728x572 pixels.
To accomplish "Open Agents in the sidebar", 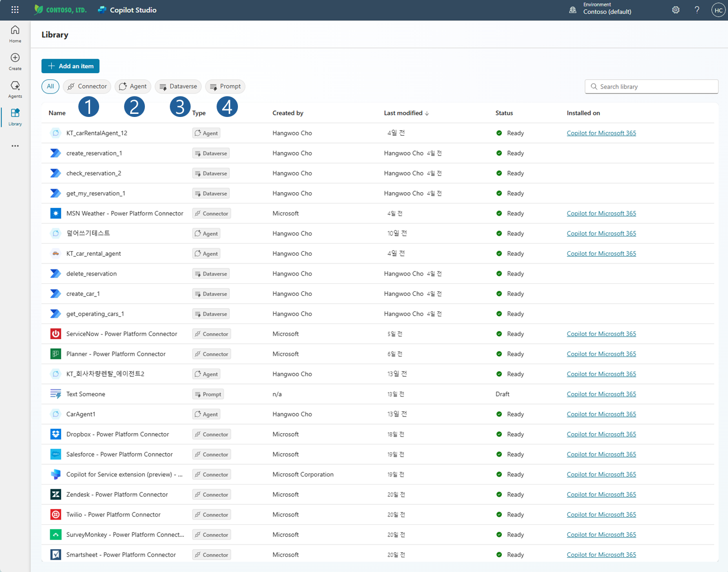I will [x=15, y=89].
